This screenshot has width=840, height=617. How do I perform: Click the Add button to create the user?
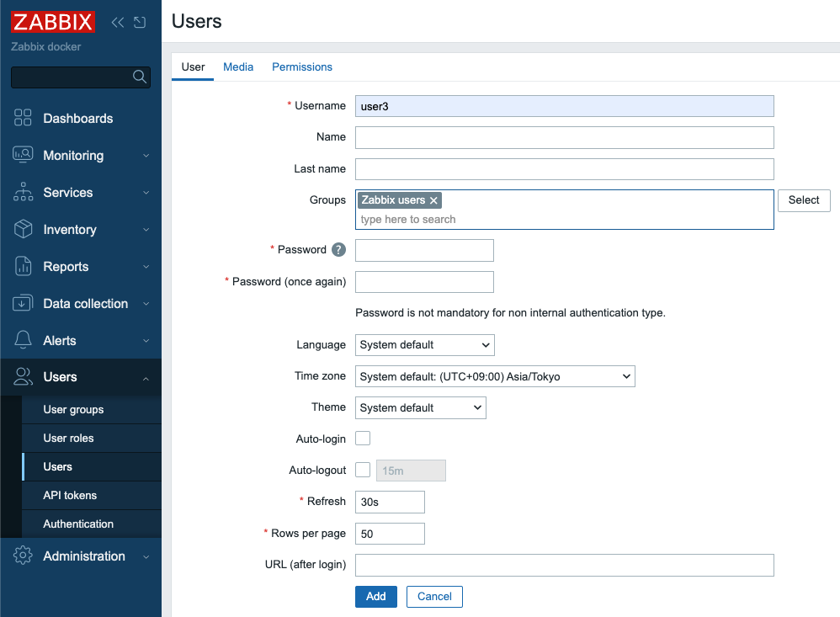point(375,596)
